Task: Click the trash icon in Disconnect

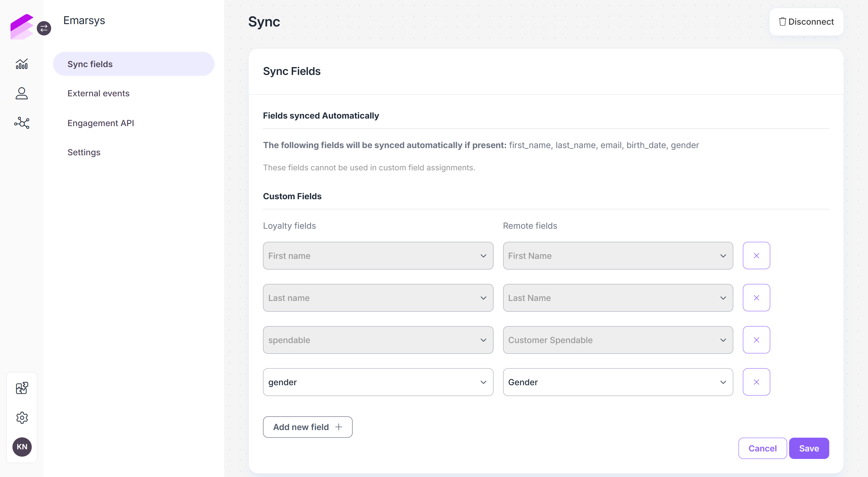Action: 782,22
